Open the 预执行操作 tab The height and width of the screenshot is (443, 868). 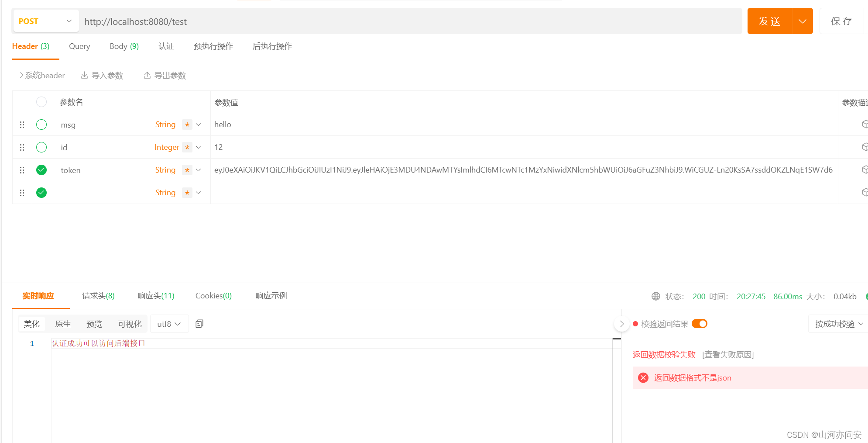click(213, 46)
